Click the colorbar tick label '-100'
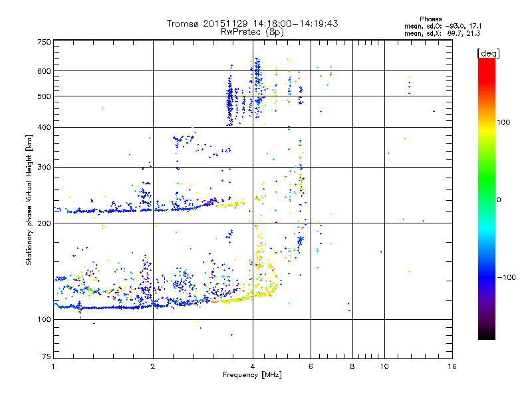 coord(506,277)
